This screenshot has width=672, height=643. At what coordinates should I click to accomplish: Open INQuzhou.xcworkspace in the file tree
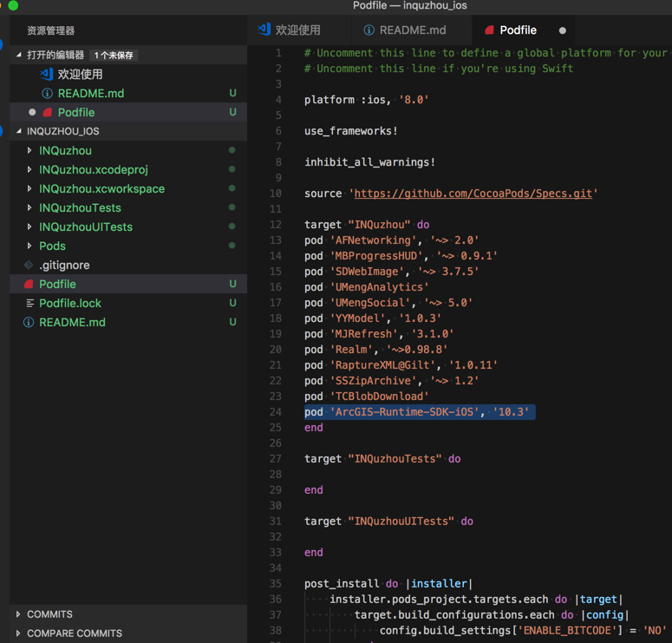(x=101, y=189)
